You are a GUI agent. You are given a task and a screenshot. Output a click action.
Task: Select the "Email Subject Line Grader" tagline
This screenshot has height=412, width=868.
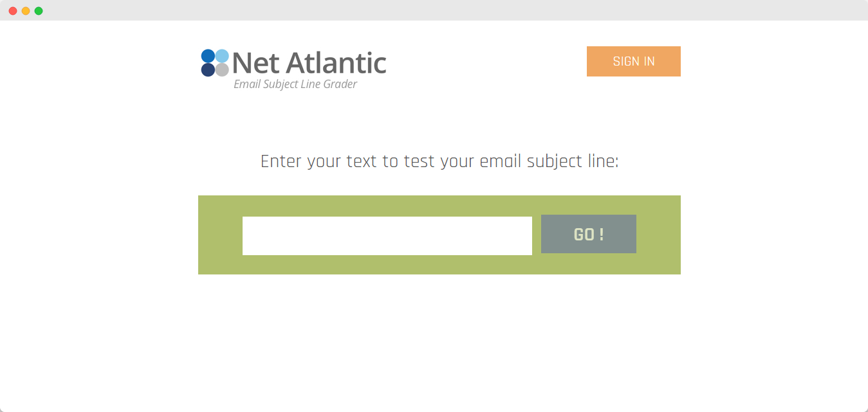[295, 84]
